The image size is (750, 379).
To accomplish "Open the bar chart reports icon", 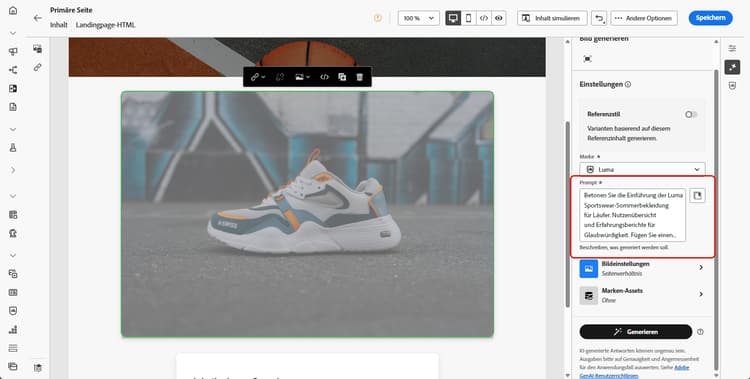I will coord(13,329).
